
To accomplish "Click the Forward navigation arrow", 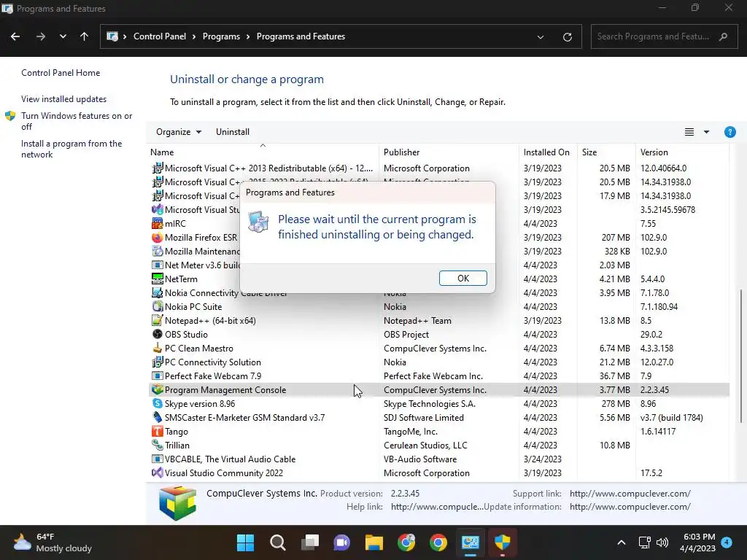I will pos(41,36).
